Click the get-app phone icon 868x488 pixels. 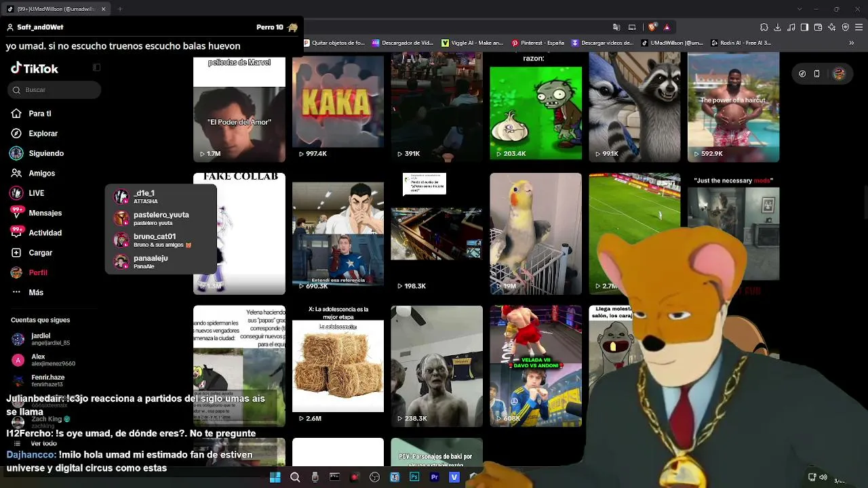coord(817,74)
